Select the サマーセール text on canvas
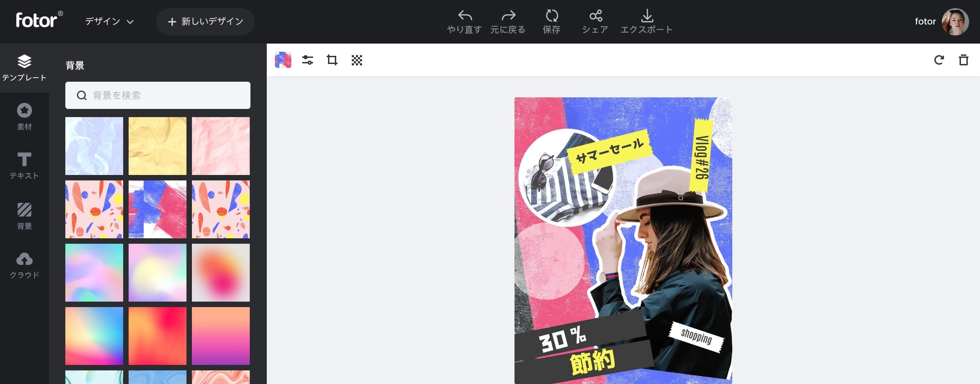 click(x=609, y=151)
